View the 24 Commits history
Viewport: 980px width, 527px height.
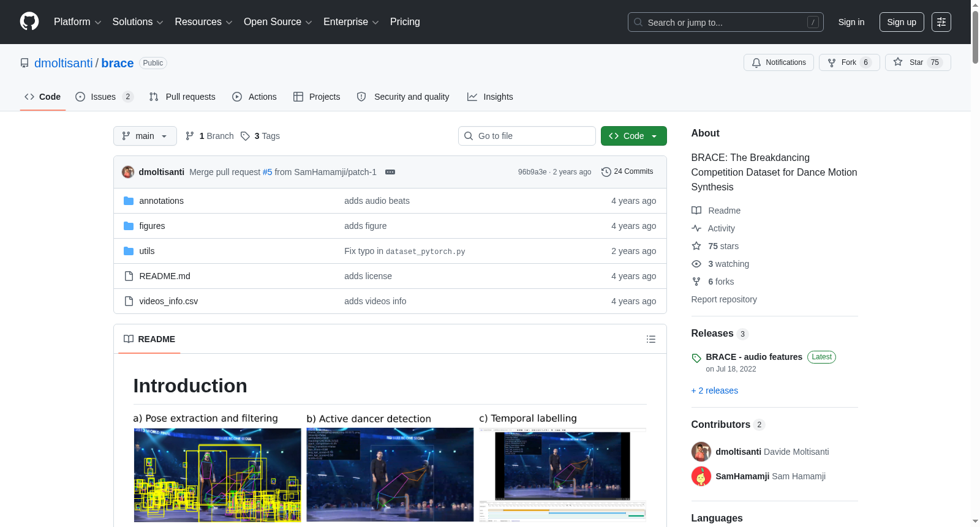coord(627,172)
